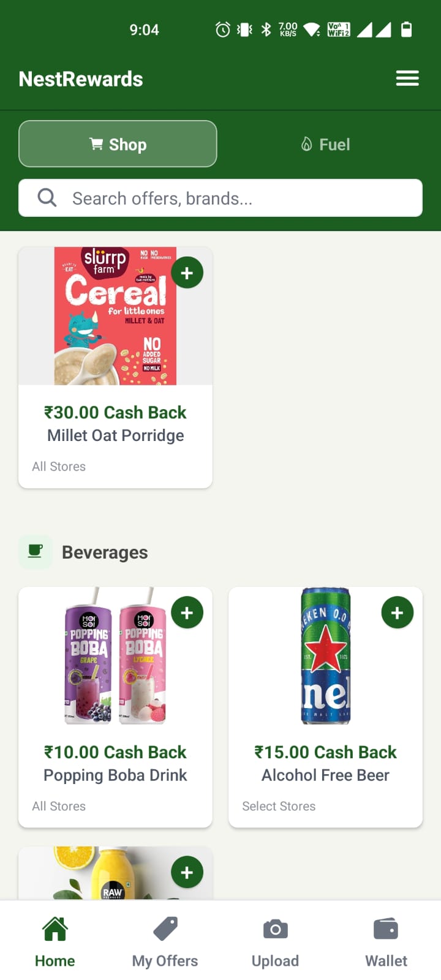View the Heineken 0.0 can image
Viewport: 441px width, 980px height.
pyautogui.click(x=325, y=657)
